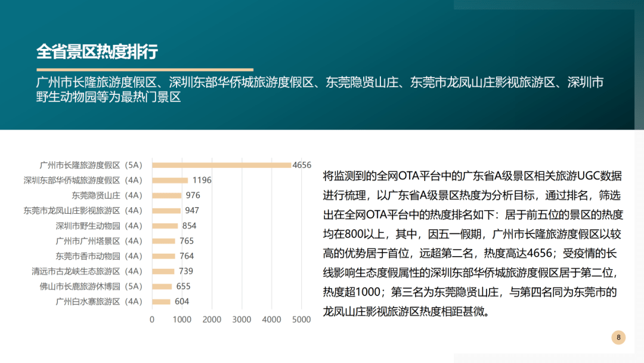This screenshot has height=363, width=644.
Task: Select the bar for 深圳东部华侨城旅游度假区
Action: [x=170, y=180]
